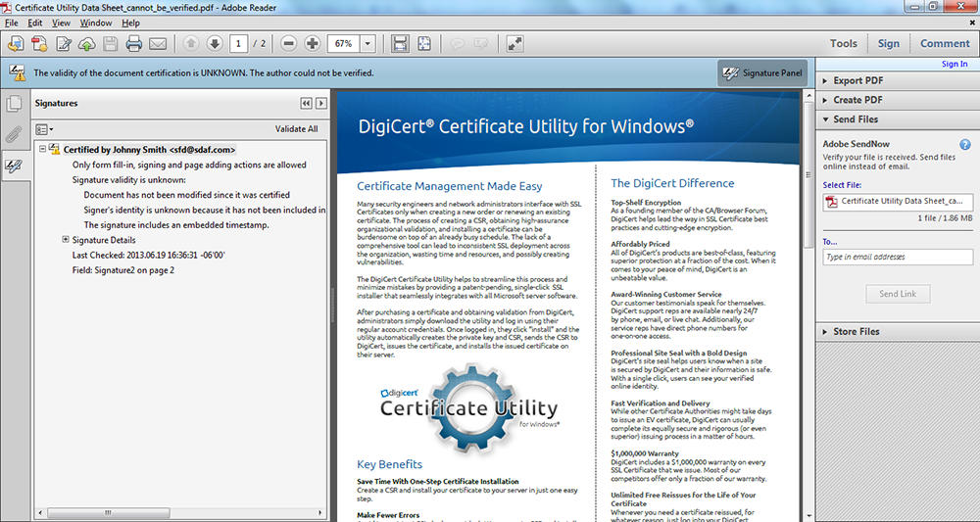Click the 67% zoom value field

[344, 44]
